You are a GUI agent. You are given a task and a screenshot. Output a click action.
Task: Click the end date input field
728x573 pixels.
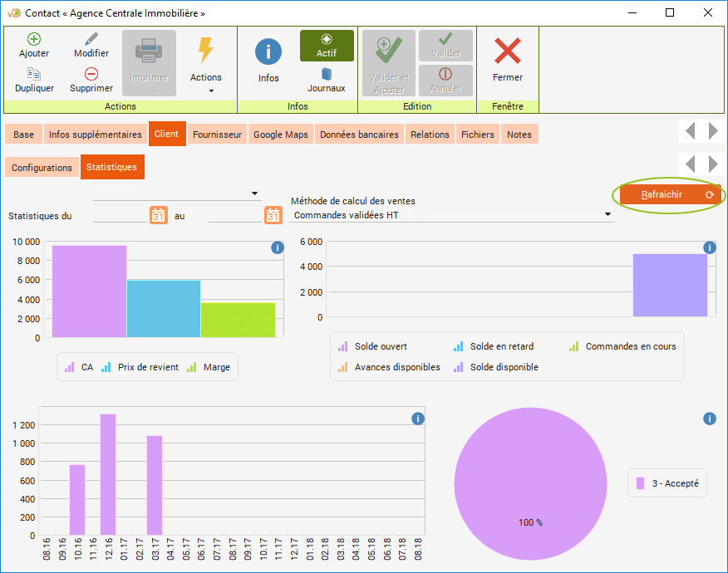234,215
